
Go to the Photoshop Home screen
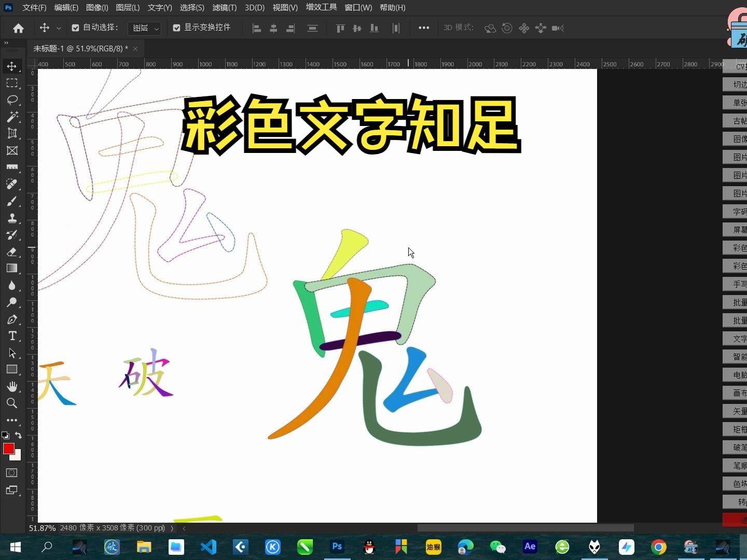click(x=18, y=28)
